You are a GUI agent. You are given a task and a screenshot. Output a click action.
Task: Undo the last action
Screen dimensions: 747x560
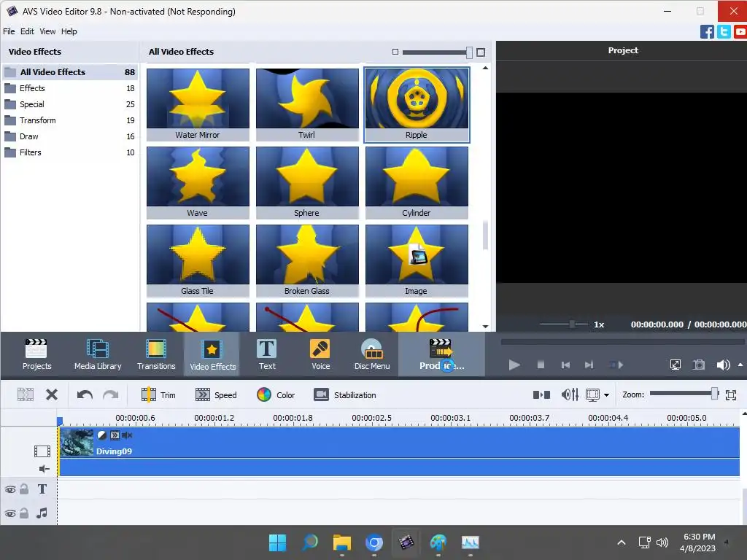click(85, 394)
